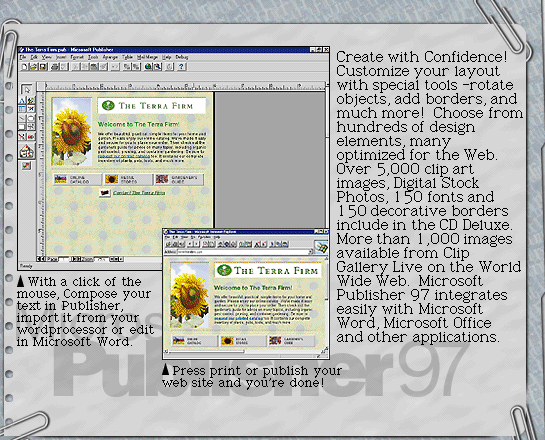
Task: Click the Send to Back icon in Publisher
Action: coord(136,67)
